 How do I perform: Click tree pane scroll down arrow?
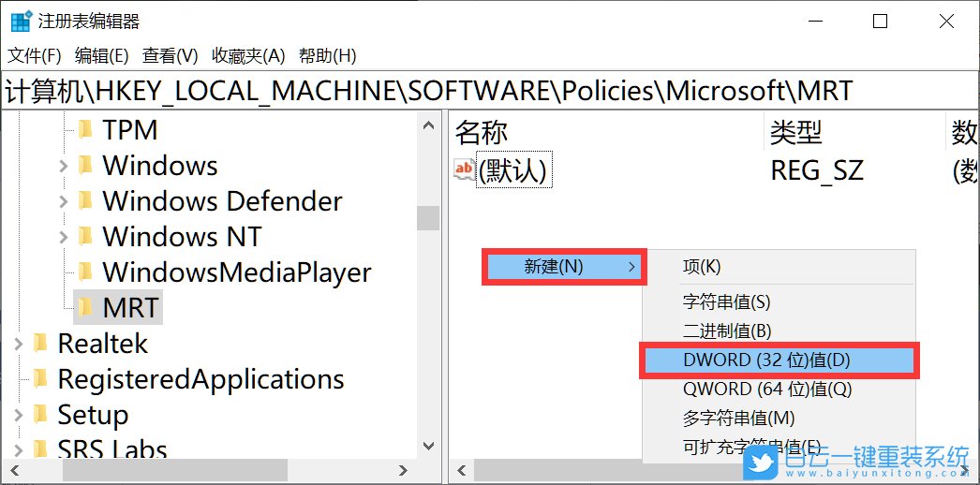[x=428, y=446]
